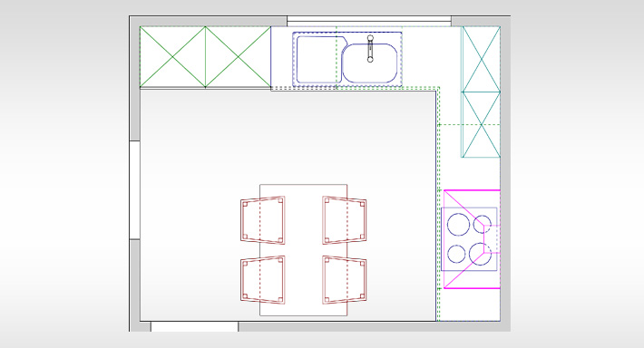This screenshot has width=644, height=348.
Task: Click the bottom-left hob burner
Action: [x=457, y=254]
